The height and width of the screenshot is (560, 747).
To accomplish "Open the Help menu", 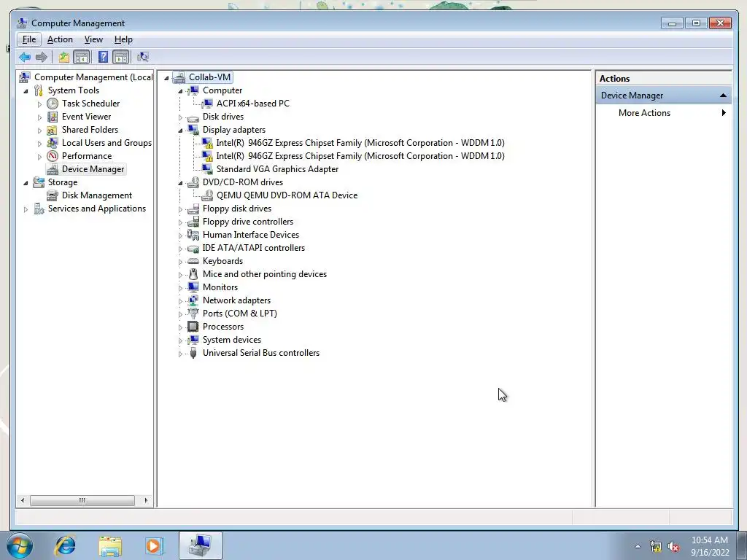I will pos(123,39).
